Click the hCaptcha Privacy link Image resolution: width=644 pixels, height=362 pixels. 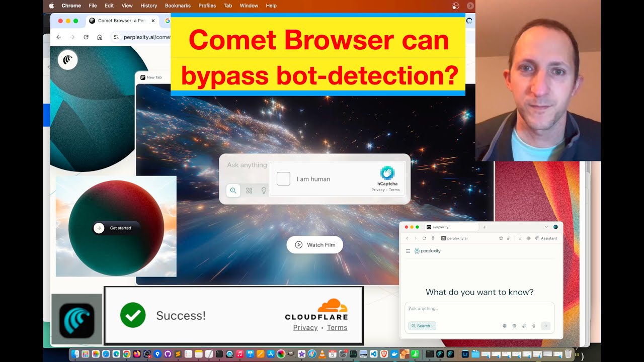(377, 190)
